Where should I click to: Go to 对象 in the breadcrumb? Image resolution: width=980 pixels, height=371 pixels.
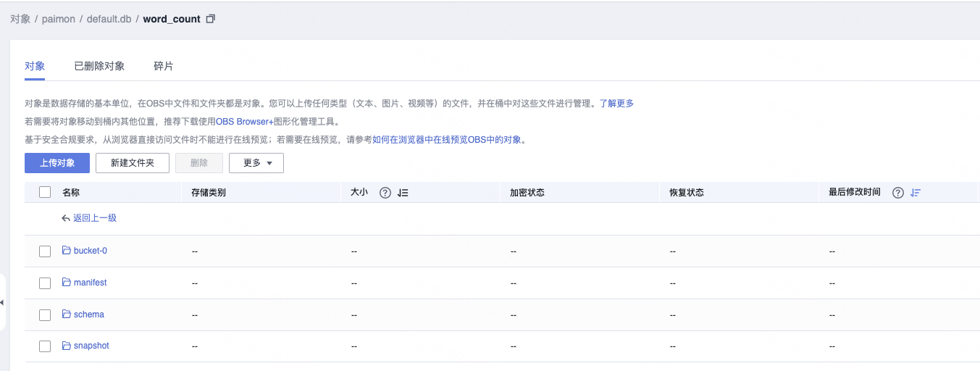(20, 19)
